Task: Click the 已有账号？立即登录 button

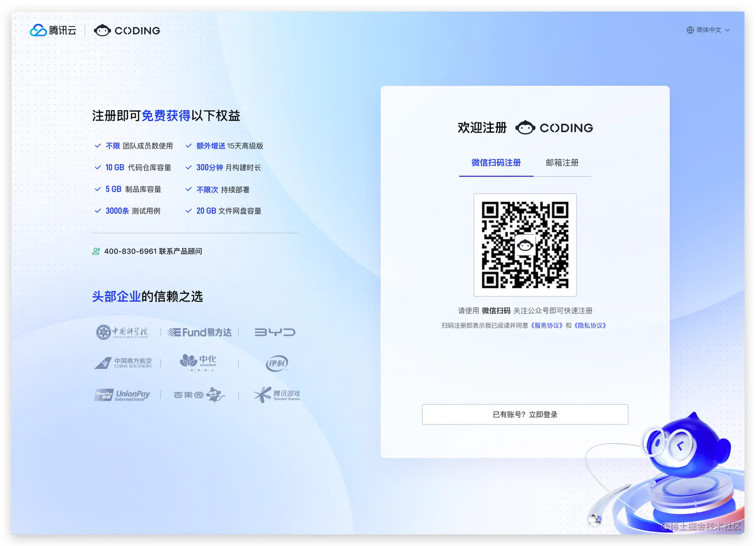Action: (525, 414)
